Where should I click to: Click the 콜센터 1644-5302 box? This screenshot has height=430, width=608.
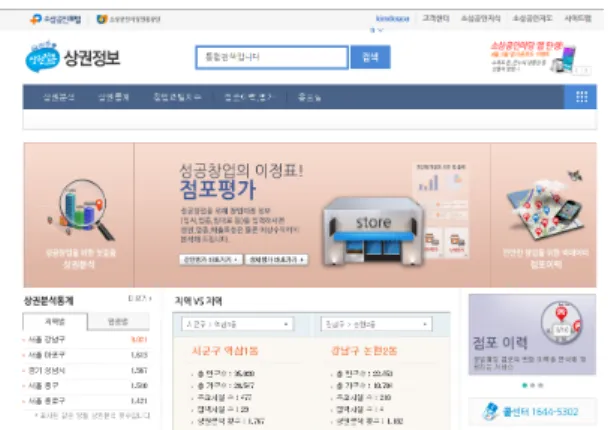pos(532,411)
